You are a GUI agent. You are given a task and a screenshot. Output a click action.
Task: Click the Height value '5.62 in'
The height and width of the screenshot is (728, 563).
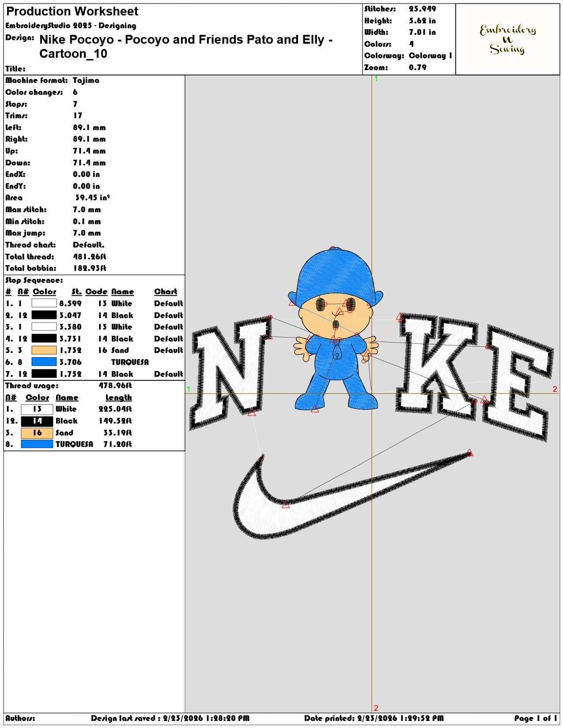click(x=422, y=21)
